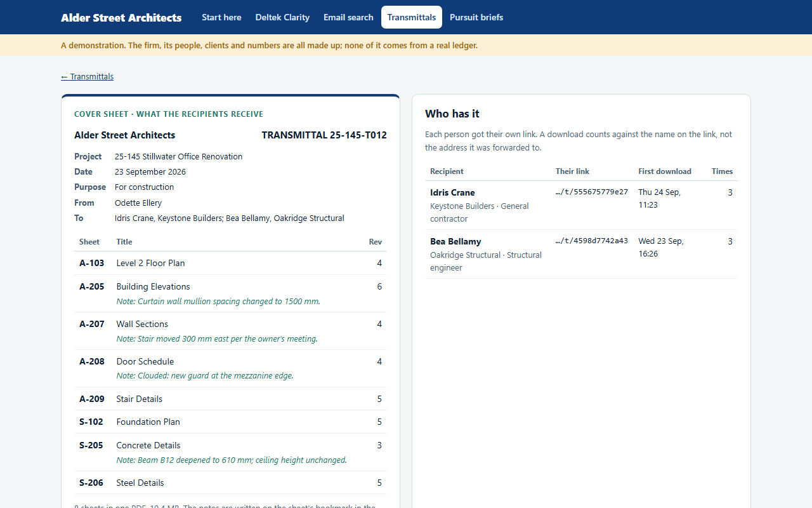This screenshot has width=812, height=508.
Task: Click sheet number S-206
Action: [91, 483]
